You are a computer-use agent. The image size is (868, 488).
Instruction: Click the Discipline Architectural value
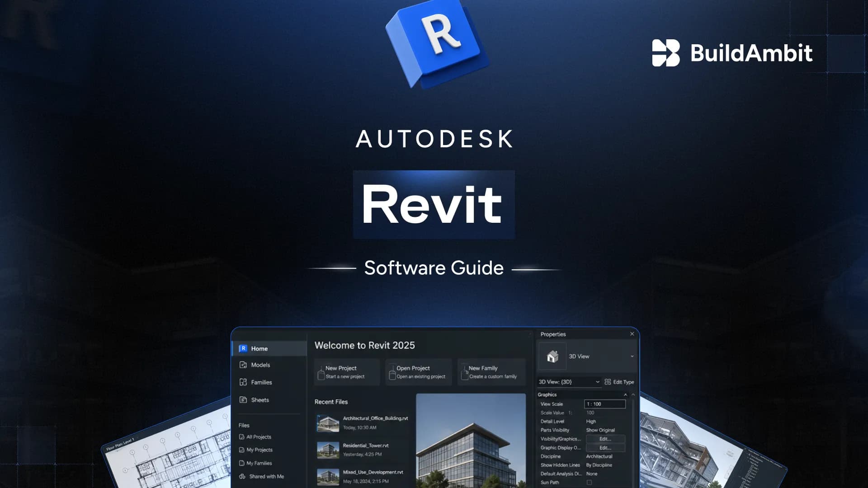click(x=599, y=456)
